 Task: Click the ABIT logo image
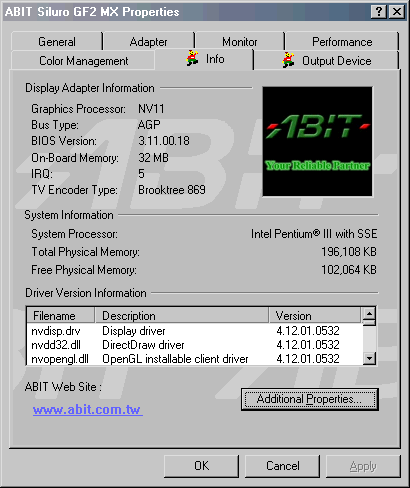[317, 141]
